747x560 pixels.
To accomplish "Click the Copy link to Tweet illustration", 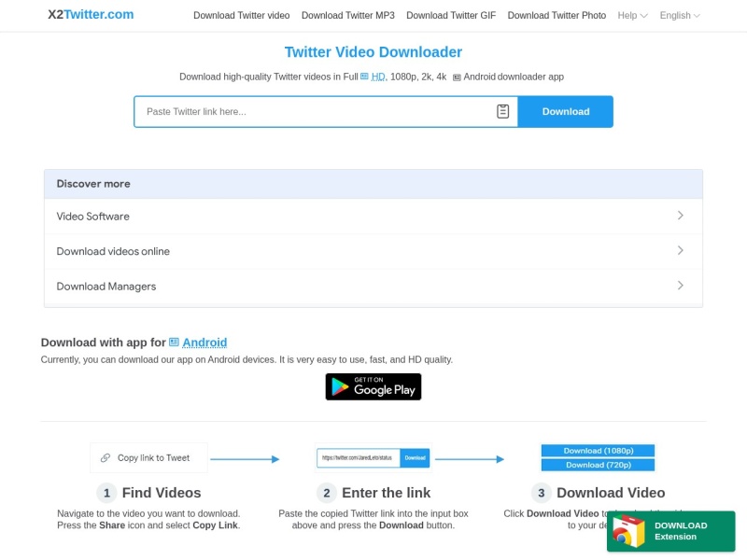I will pos(148,457).
